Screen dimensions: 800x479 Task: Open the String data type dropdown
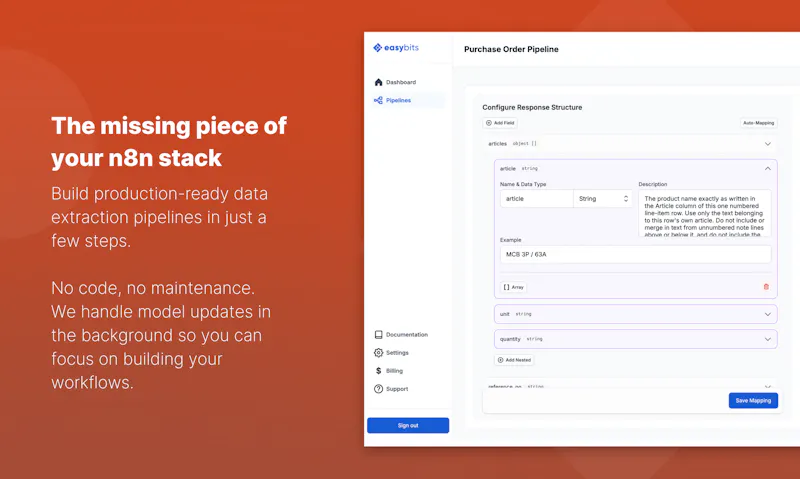(x=603, y=198)
